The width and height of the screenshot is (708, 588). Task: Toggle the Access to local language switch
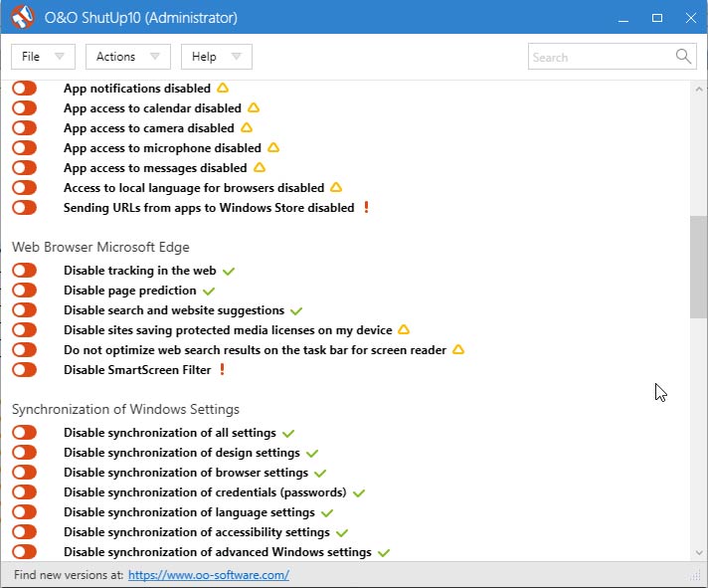click(25, 187)
